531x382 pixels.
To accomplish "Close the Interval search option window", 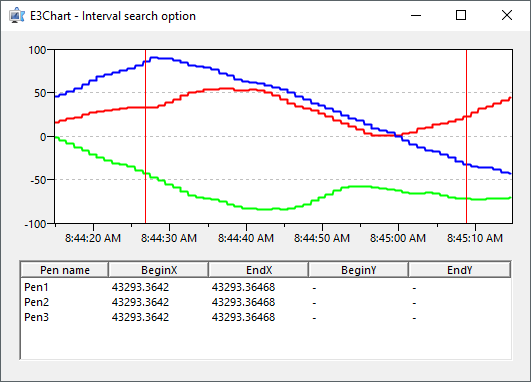I will click(507, 16).
